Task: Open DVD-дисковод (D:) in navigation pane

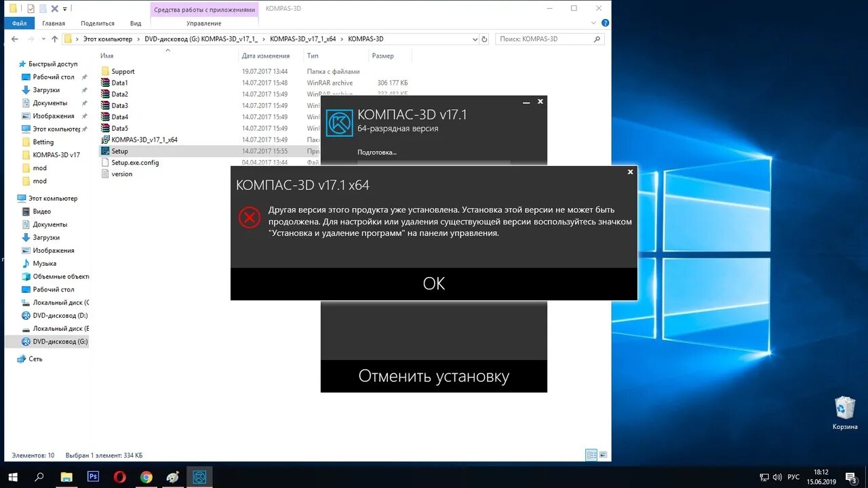Action: 60,315
